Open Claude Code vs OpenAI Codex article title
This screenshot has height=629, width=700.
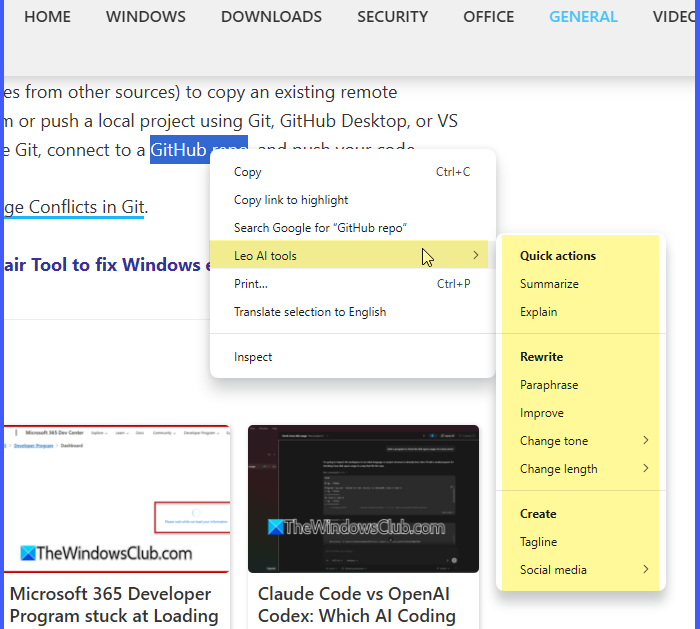[357, 605]
